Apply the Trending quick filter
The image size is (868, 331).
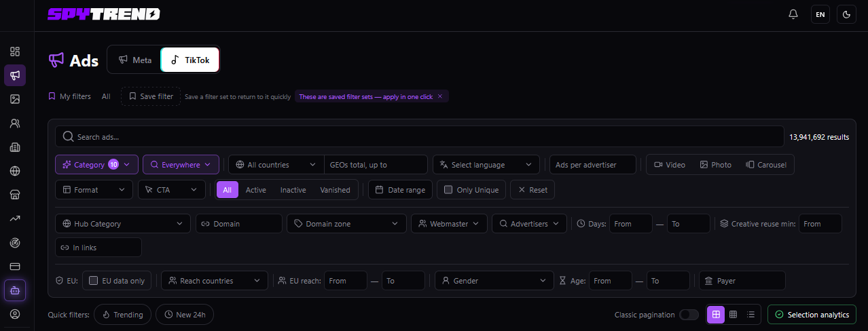(123, 315)
